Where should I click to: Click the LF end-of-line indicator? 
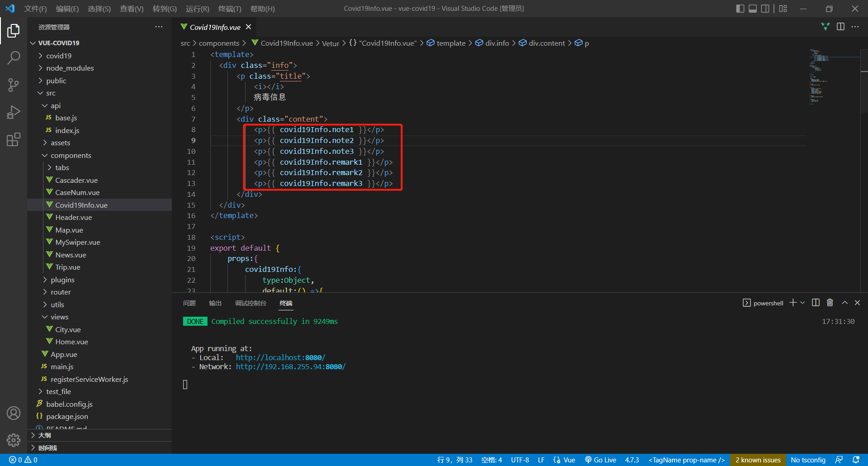coord(541,460)
